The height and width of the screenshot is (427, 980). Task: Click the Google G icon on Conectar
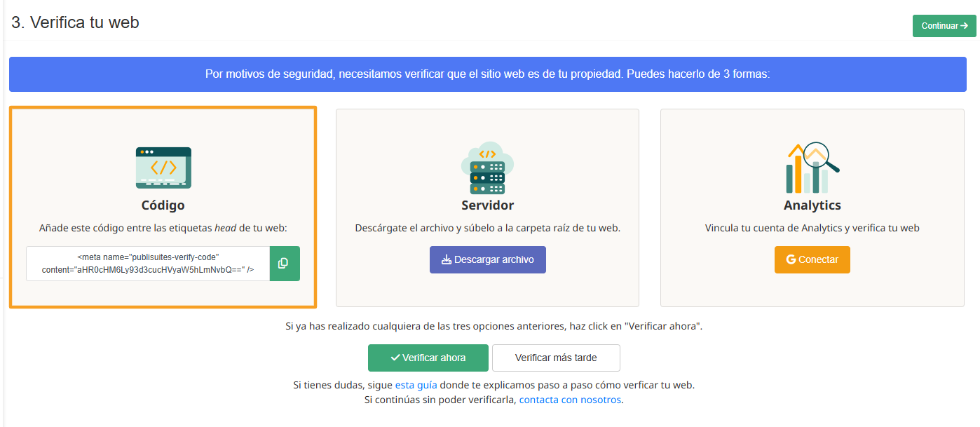pyautogui.click(x=791, y=259)
